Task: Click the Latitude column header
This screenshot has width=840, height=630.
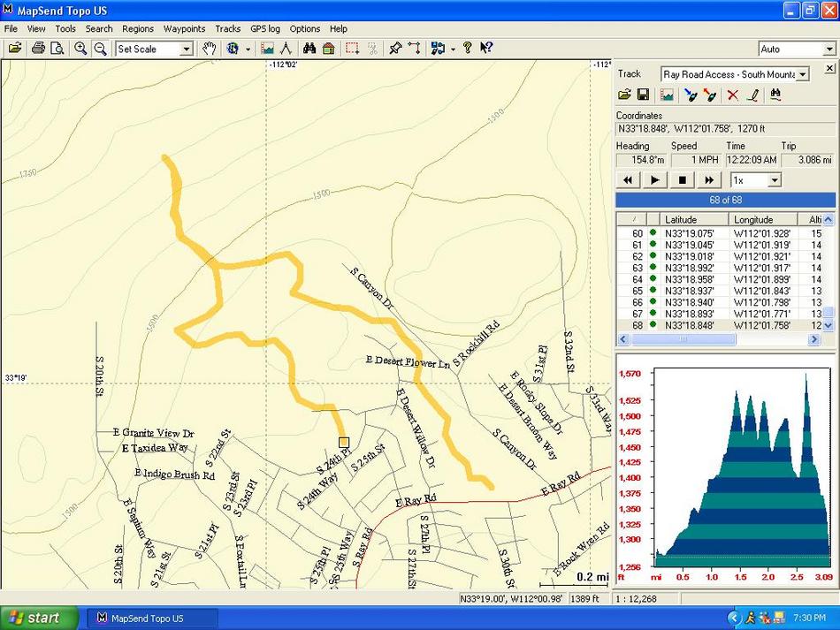Action: [x=694, y=219]
